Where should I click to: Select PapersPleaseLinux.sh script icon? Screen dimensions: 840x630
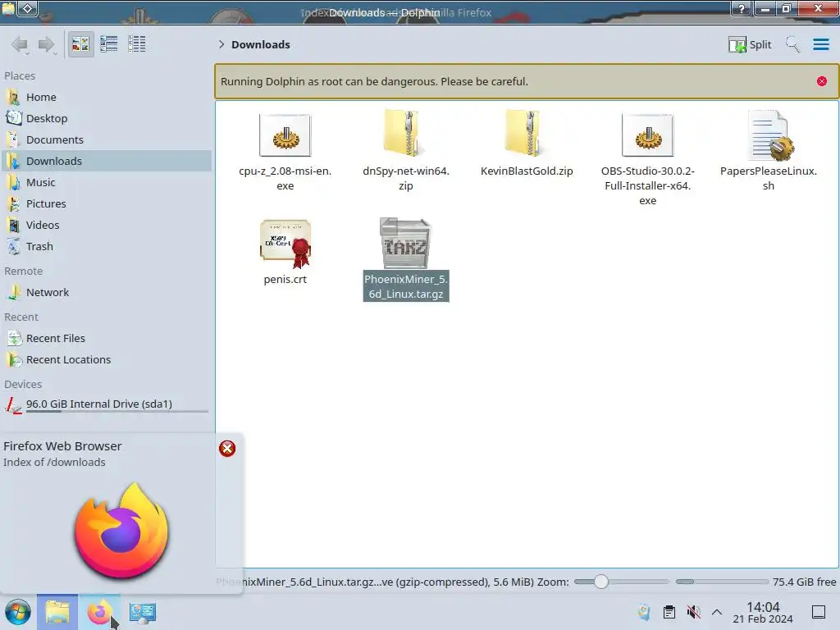point(769,135)
